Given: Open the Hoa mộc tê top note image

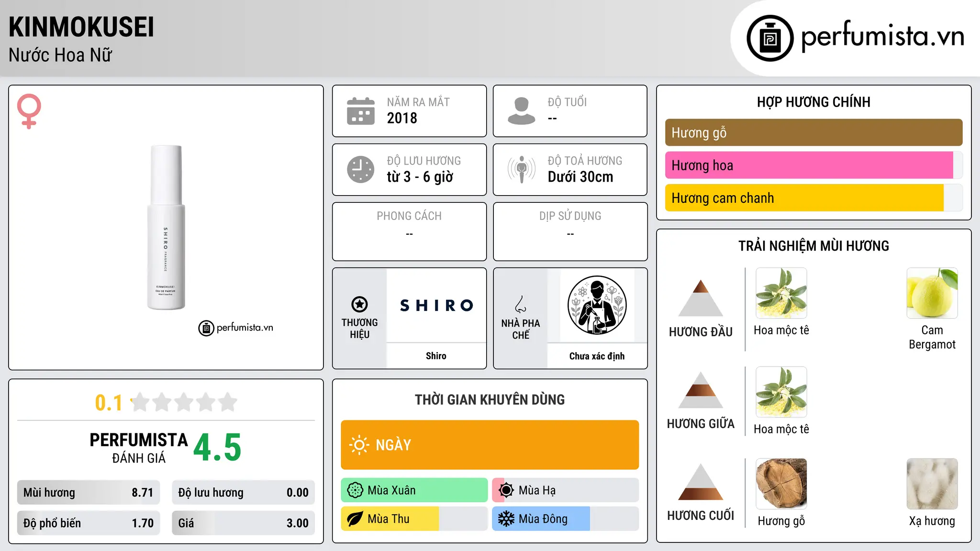Looking at the screenshot, I should point(781,293).
